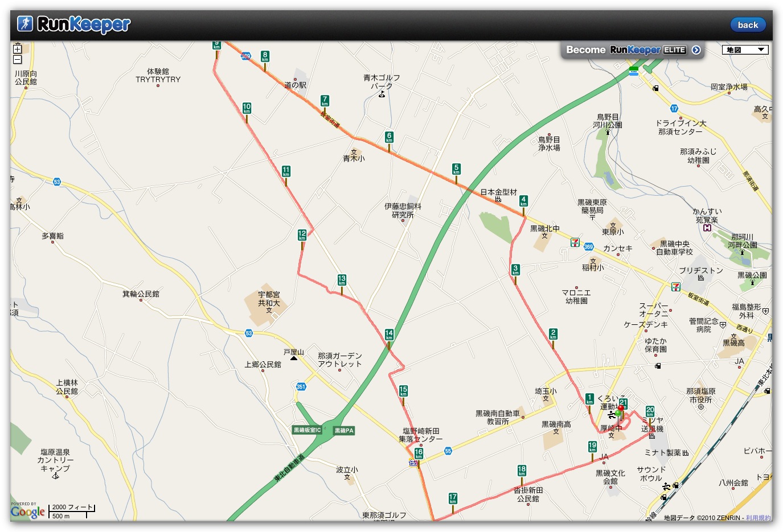Zoom in the map with plus button
This screenshot has width=783, height=532.
pyautogui.click(x=17, y=50)
